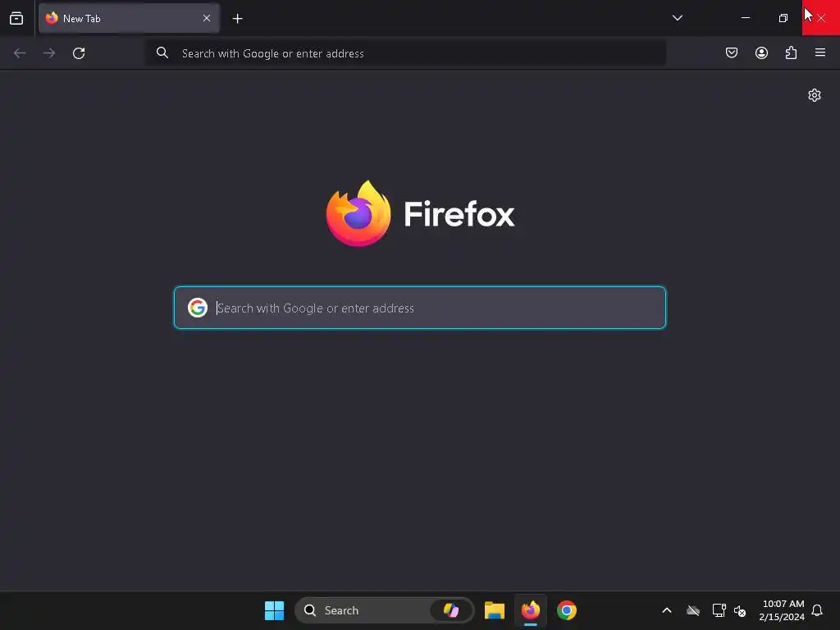This screenshot has height=630, width=840.
Task: Open the Windows Start menu
Action: tap(274, 610)
